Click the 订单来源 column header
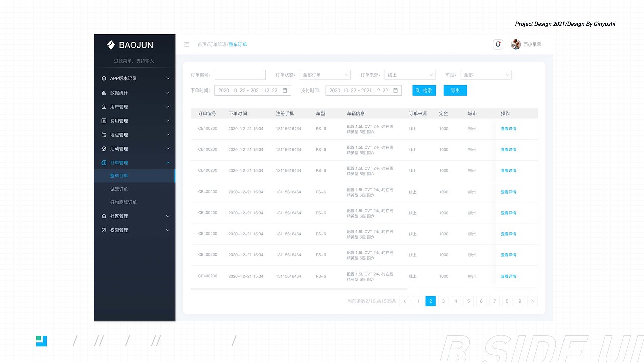The width and height of the screenshot is (644, 362). (x=418, y=114)
